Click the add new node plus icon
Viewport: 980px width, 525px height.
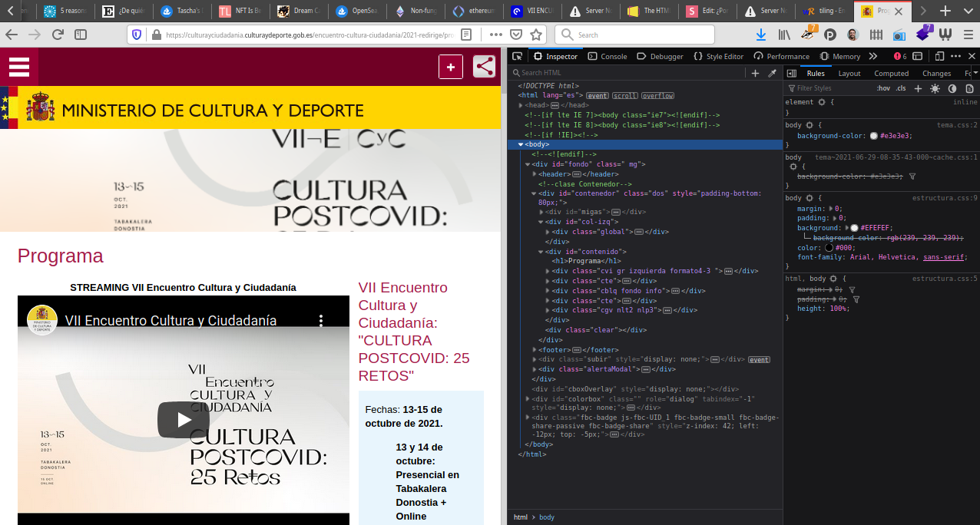755,73
